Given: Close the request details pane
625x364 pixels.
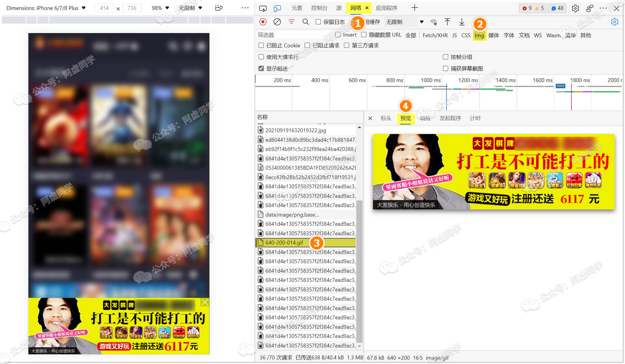Looking at the screenshot, I should pyautogui.click(x=370, y=118).
